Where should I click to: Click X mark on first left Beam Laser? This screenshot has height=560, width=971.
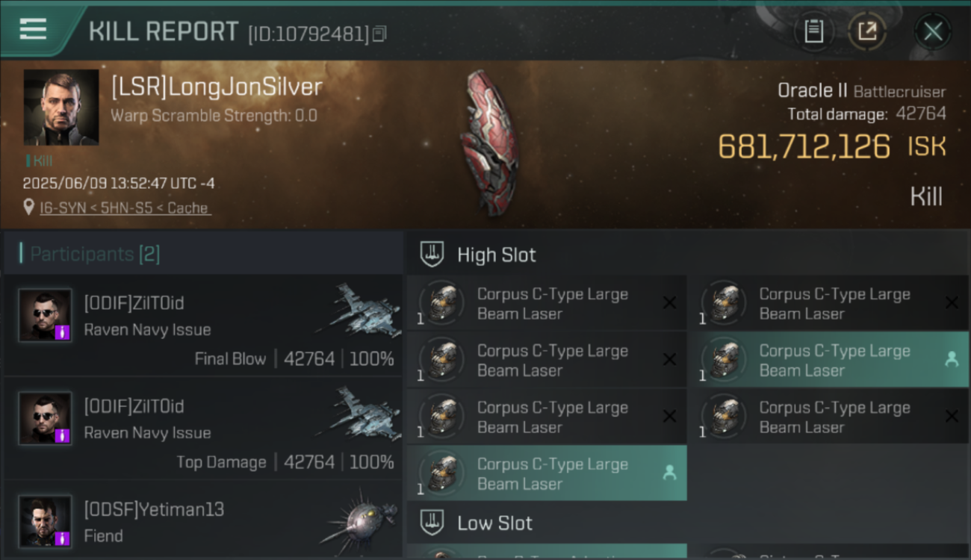(669, 302)
